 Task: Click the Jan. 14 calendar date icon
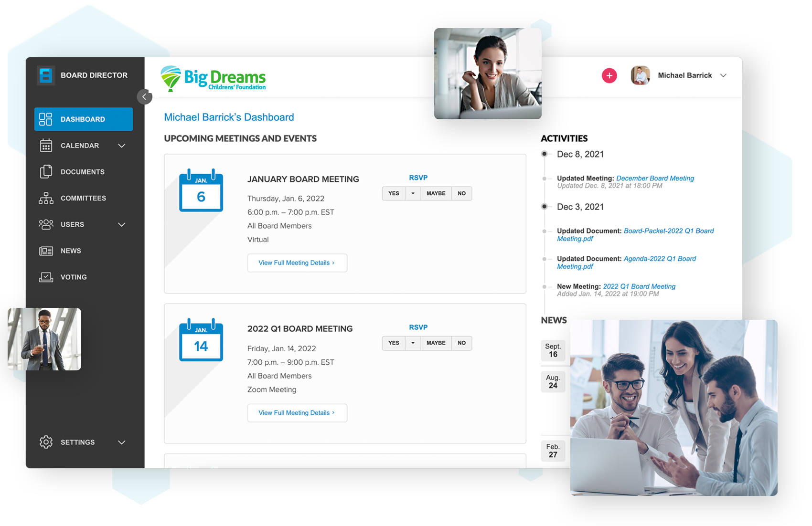pos(201,340)
